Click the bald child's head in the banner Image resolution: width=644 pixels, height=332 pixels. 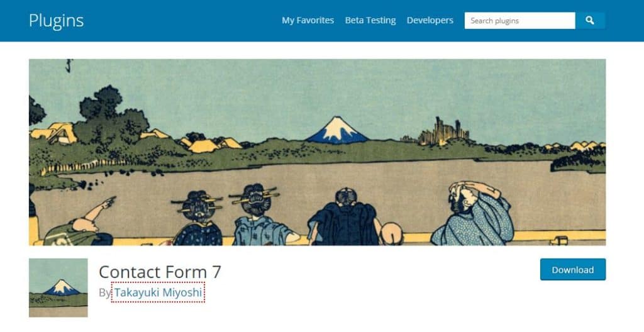point(391,233)
